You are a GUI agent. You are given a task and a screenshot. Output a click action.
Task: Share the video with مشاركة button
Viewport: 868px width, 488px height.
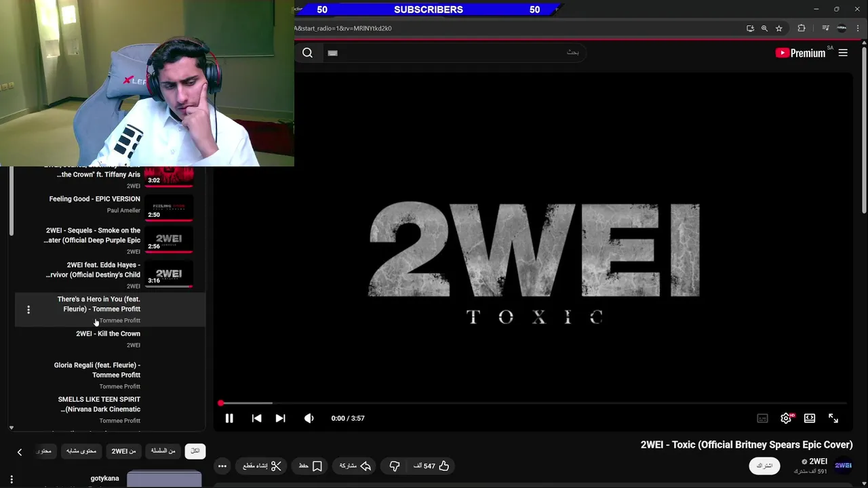[355, 466]
